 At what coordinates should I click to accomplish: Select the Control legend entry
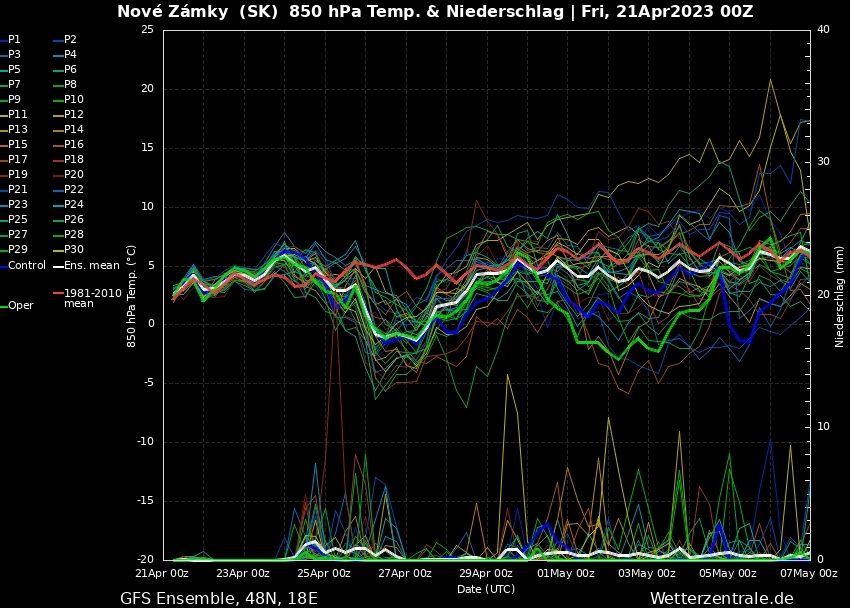click(x=27, y=265)
